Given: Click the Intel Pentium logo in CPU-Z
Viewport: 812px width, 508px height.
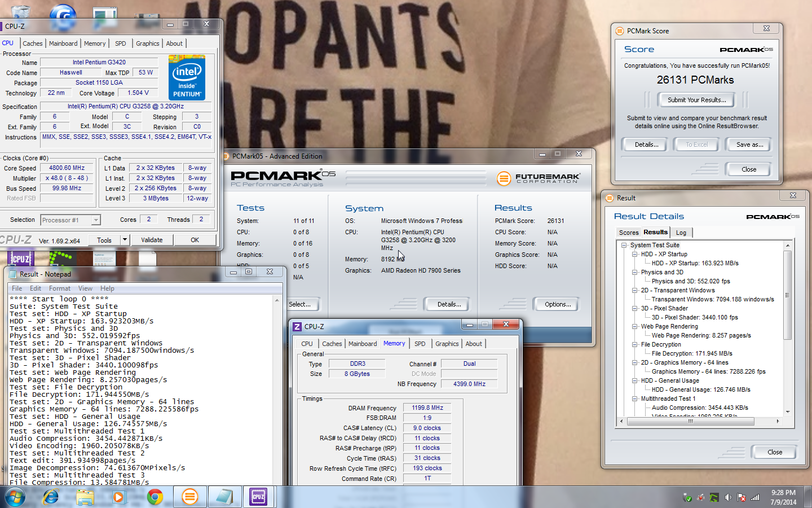Looking at the screenshot, I should click(x=187, y=78).
